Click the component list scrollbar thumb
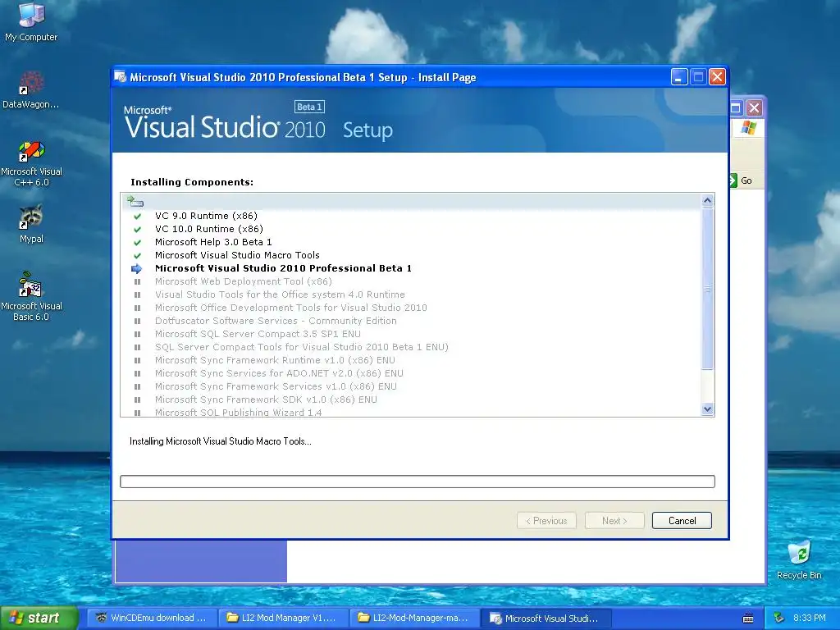 pyautogui.click(x=707, y=288)
